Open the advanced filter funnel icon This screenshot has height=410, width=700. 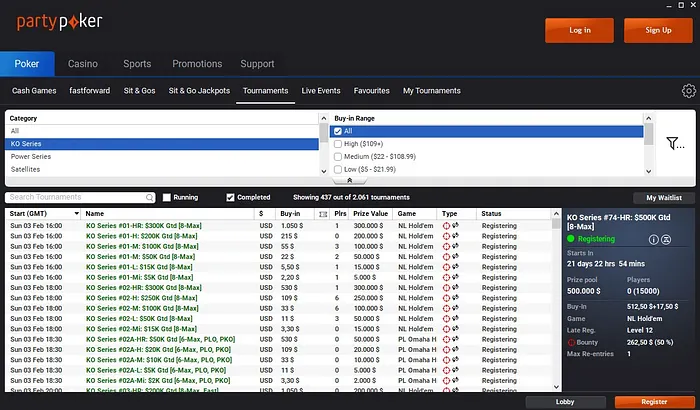(x=675, y=143)
